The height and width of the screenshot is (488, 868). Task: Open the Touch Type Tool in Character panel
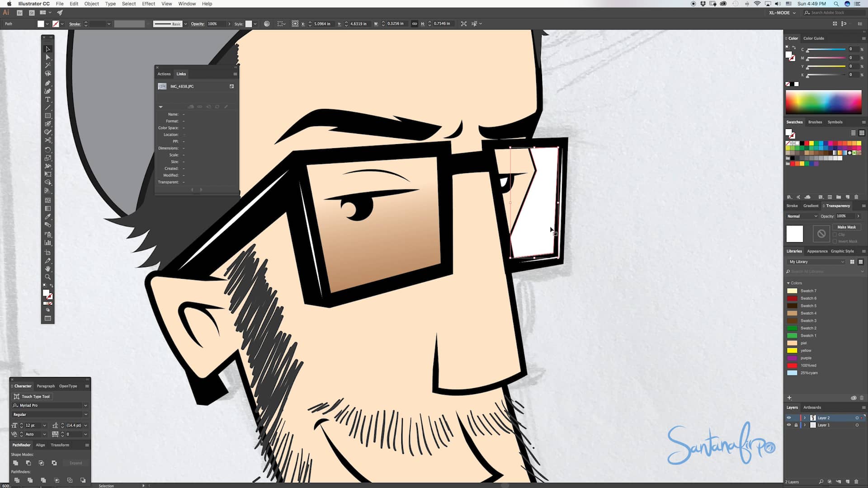33,396
